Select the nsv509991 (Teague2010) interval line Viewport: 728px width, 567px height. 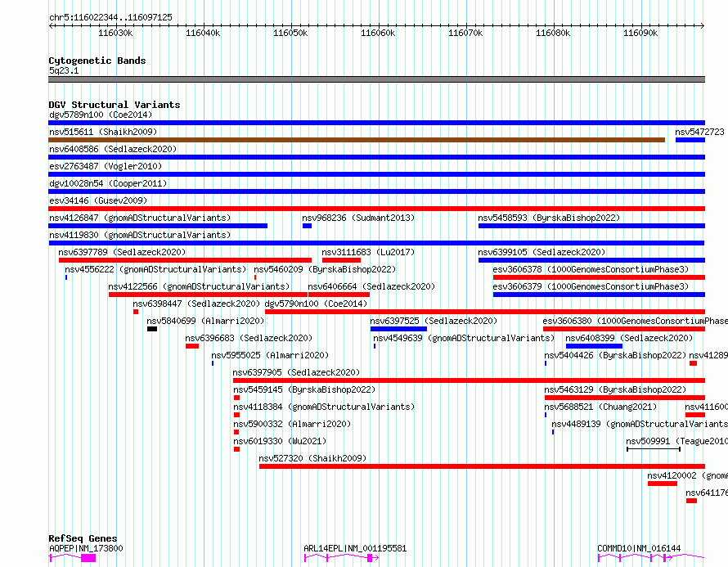pyautogui.click(x=654, y=449)
